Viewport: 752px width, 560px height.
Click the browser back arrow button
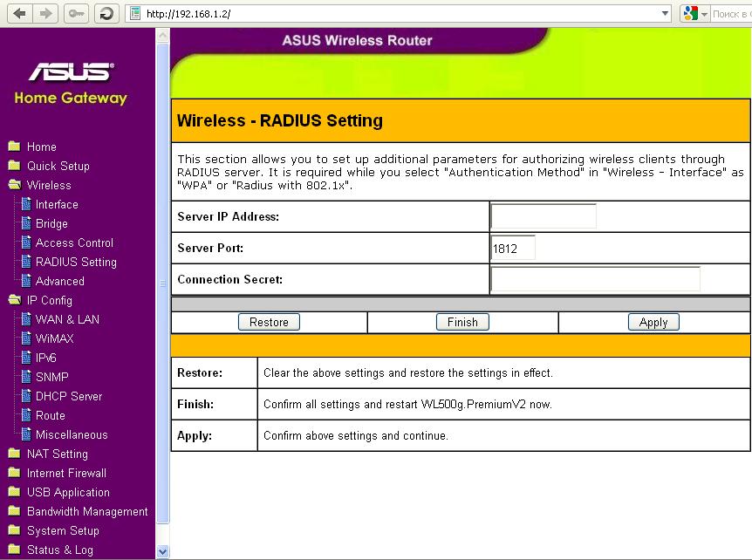[18, 13]
